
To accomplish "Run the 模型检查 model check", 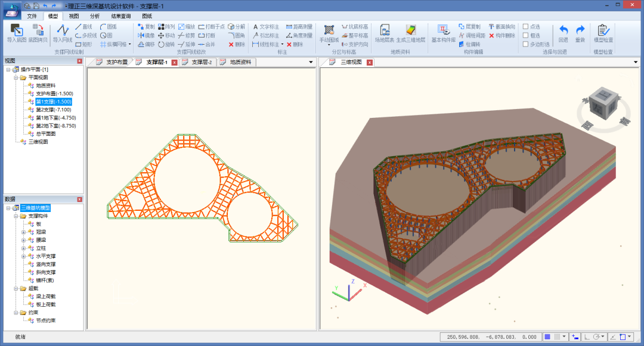I will [602, 30].
